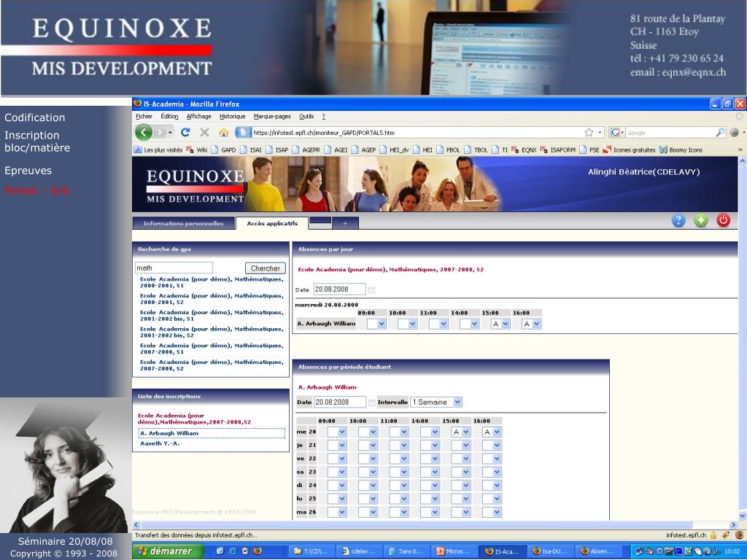Open the ma 26 row 16:00 absence dropdown

[x=492, y=512]
